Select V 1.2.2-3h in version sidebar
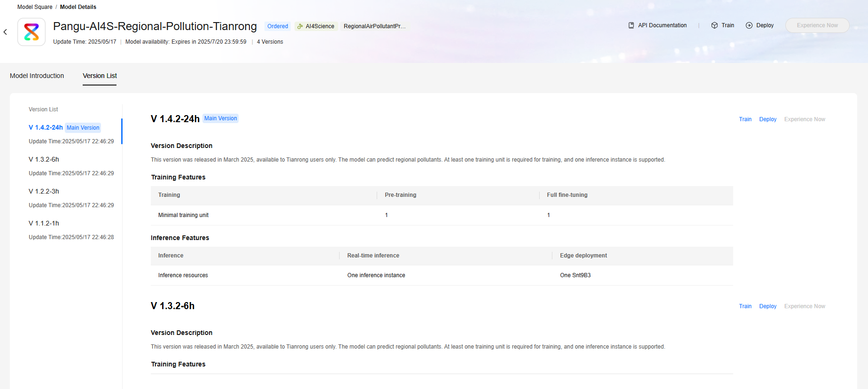This screenshot has height=389, width=868. coord(44,191)
